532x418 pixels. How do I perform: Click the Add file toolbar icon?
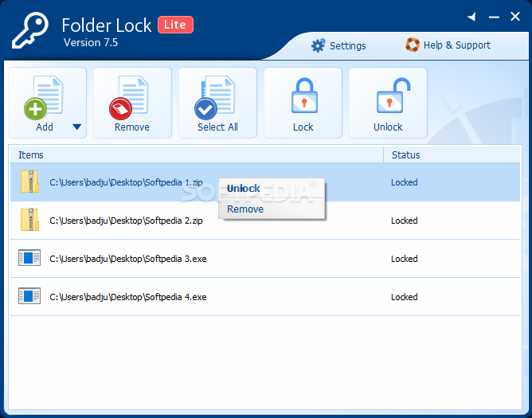pyautogui.click(x=44, y=98)
